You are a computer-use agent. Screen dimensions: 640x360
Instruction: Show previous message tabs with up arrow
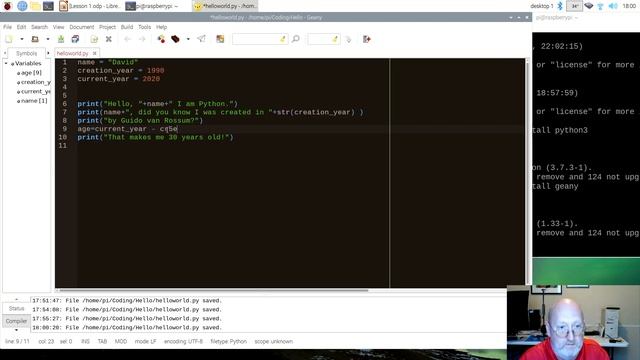click(16, 300)
